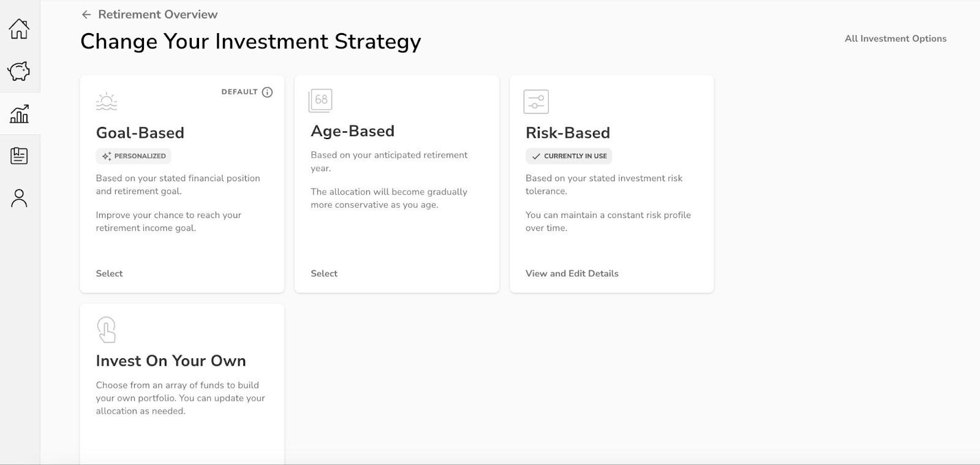Click the PERSONALIZED badge on Goal-Based
The image size is (980, 465).
click(134, 156)
